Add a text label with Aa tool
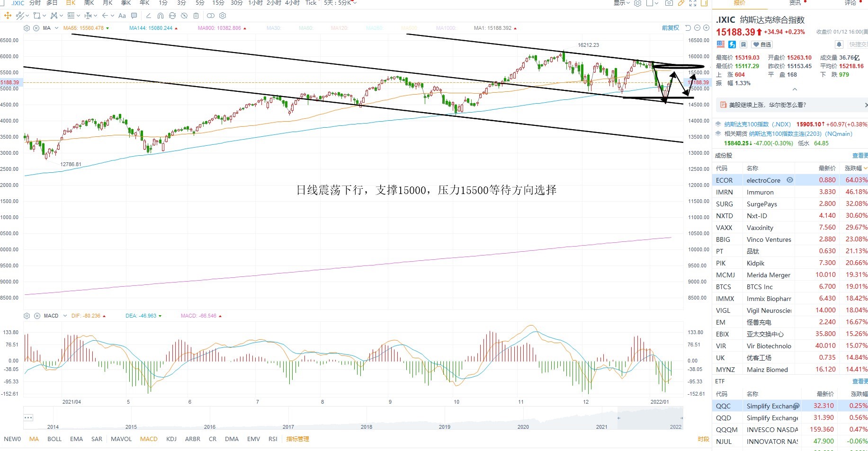 [122, 16]
